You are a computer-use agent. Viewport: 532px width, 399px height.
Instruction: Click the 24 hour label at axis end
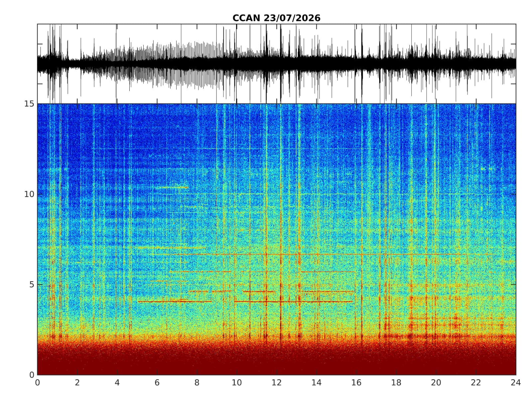(516, 383)
